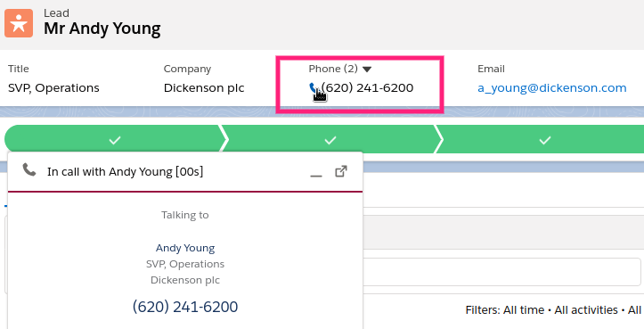Click Andy Young link in call panel
This screenshot has width=644, height=329.
[185, 248]
